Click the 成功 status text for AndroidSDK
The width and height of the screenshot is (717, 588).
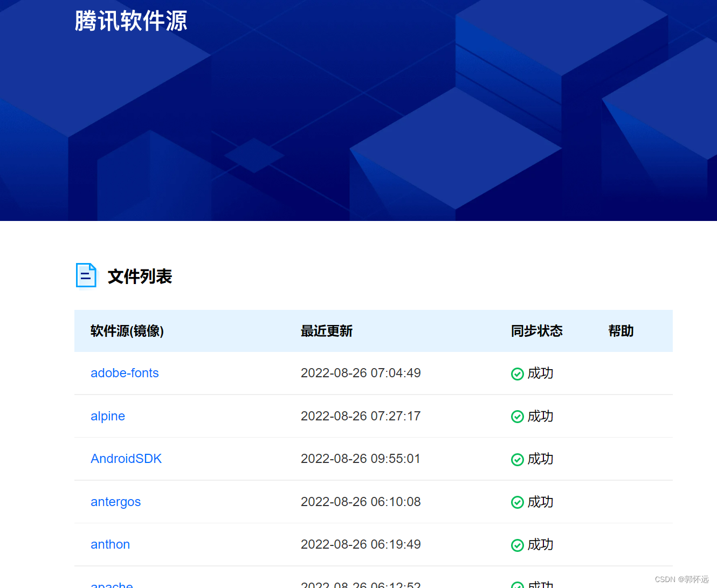(540, 459)
